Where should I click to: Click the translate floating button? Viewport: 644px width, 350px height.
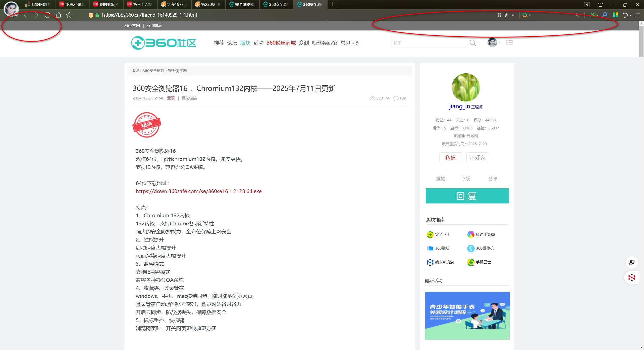pyautogui.click(x=632, y=263)
